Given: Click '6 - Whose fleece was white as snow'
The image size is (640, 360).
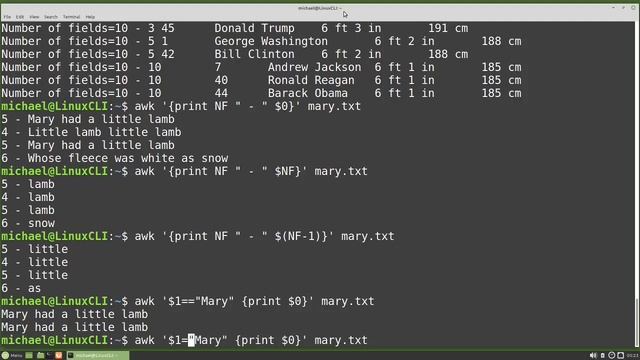Looking at the screenshot, I should click(x=115, y=158).
